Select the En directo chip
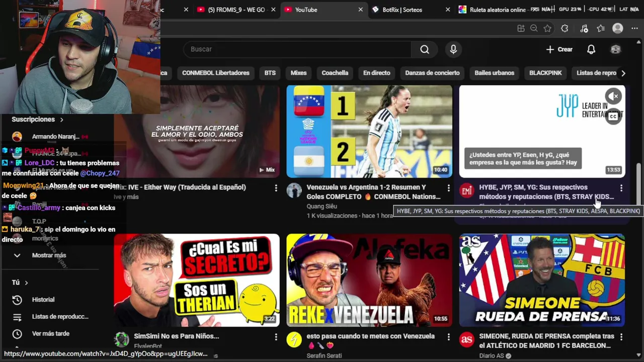Image resolution: width=644 pixels, height=362 pixels. (x=376, y=73)
